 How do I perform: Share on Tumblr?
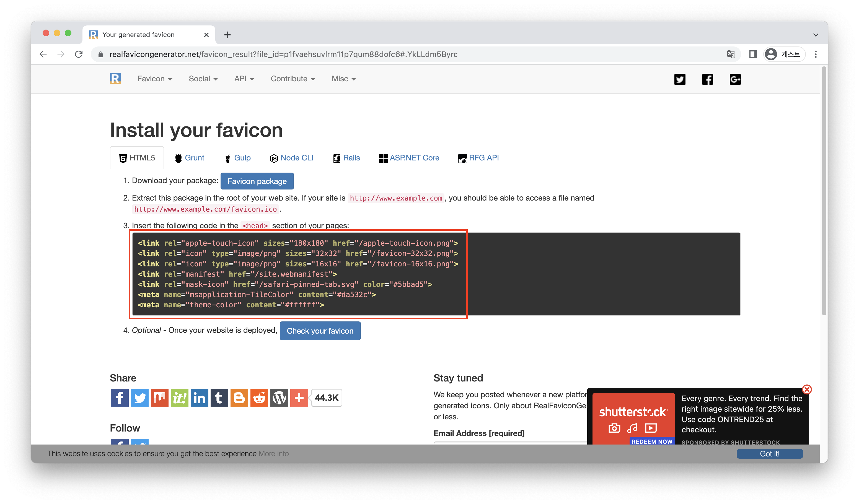tap(219, 397)
